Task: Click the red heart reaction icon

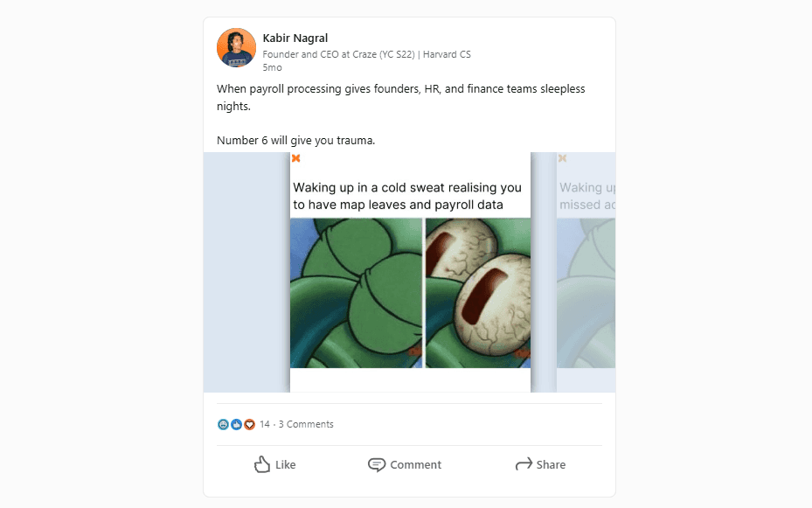Action: coord(249,424)
